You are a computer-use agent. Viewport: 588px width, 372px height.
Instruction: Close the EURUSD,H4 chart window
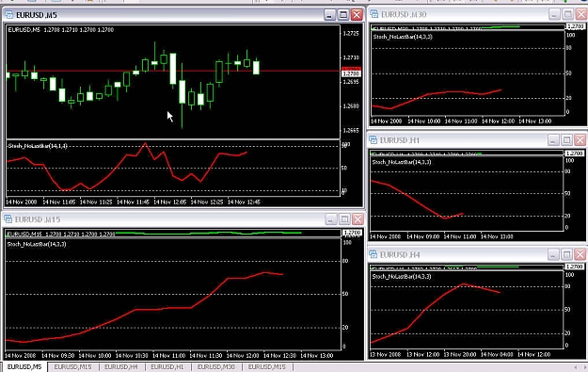(580, 254)
